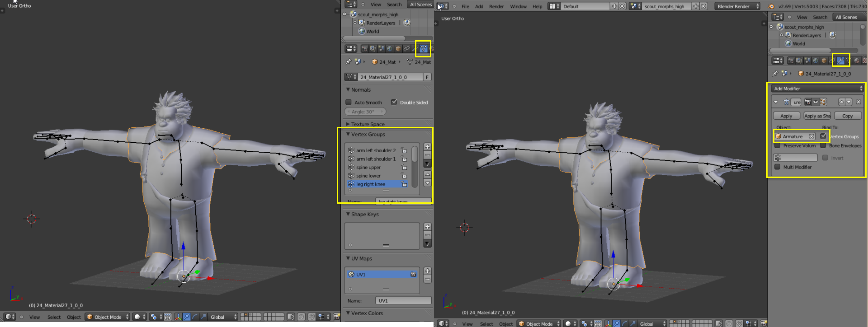Expand the Texture Space panel

(x=348, y=124)
